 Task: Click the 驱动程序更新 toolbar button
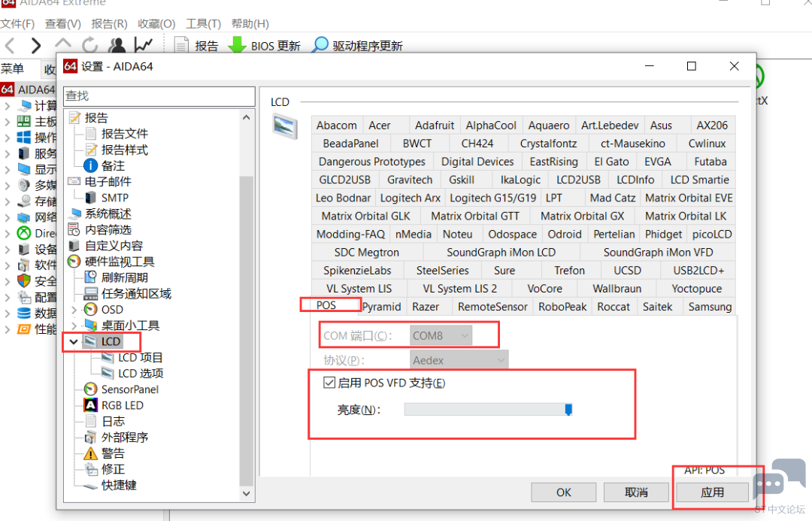pos(357,46)
